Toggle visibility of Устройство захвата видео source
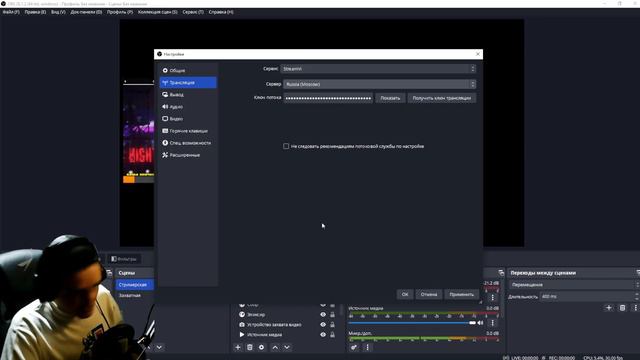The image size is (640, 360). 323,324
